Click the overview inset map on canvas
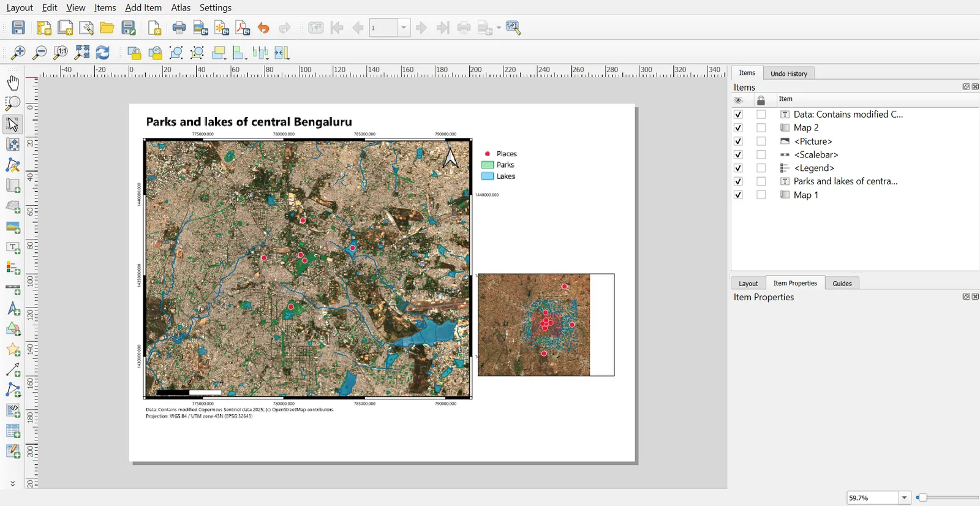The height and width of the screenshot is (506, 980). click(546, 325)
